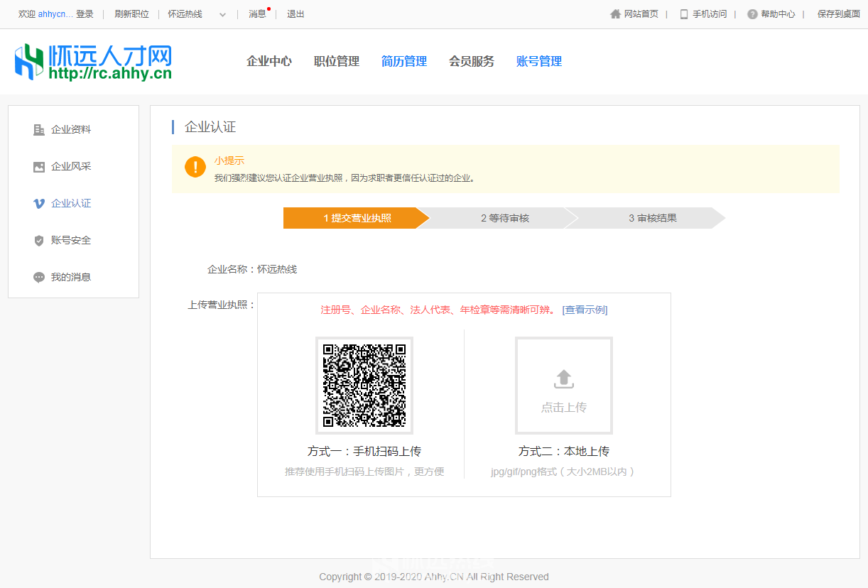
Task: Click the 方式二：本地上传 label
Action: click(564, 452)
